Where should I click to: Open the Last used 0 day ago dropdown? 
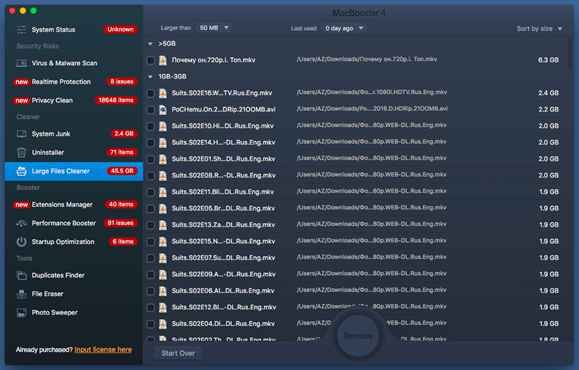coord(344,28)
